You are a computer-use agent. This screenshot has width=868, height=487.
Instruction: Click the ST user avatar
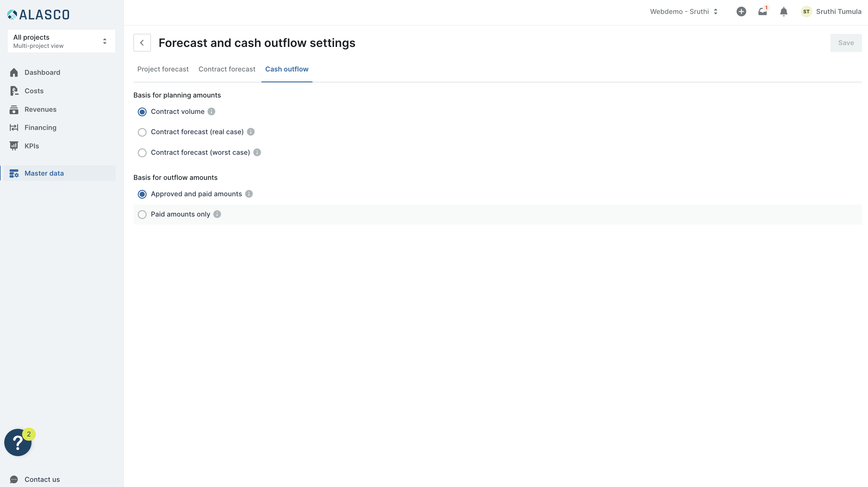806,12
